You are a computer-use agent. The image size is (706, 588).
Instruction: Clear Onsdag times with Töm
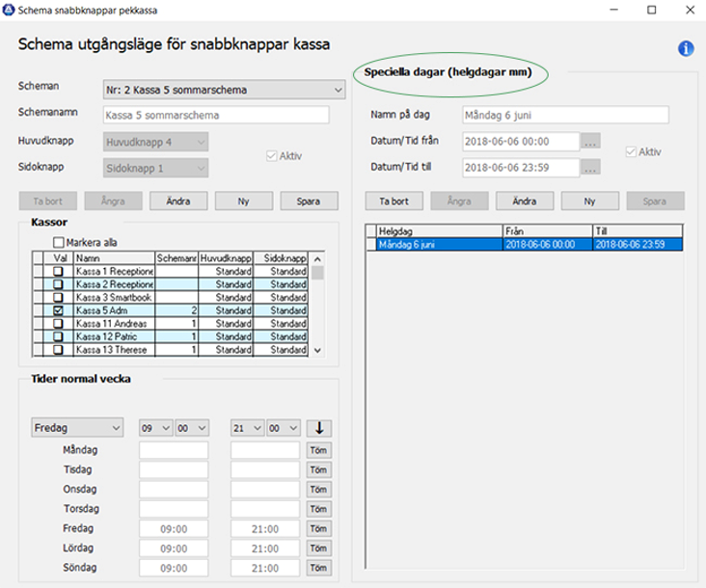[319, 490]
